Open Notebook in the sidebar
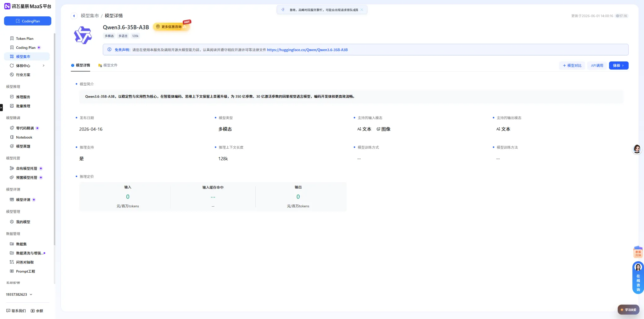 pyautogui.click(x=24, y=137)
